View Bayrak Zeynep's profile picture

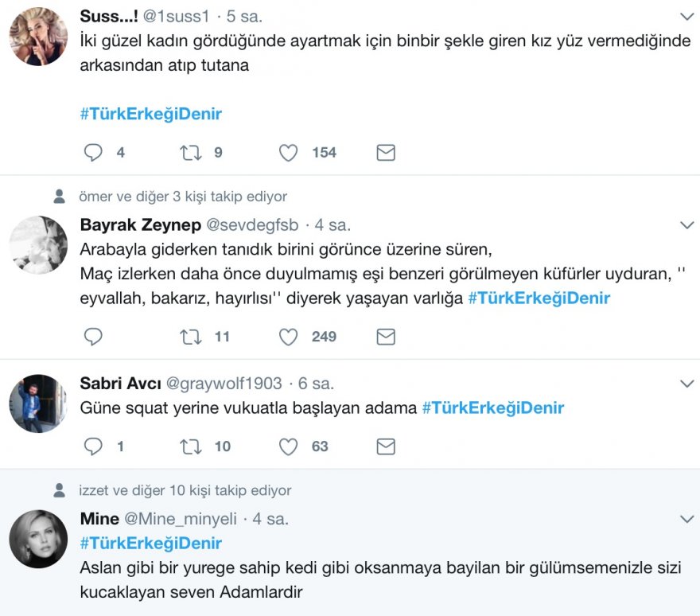click(x=38, y=244)
